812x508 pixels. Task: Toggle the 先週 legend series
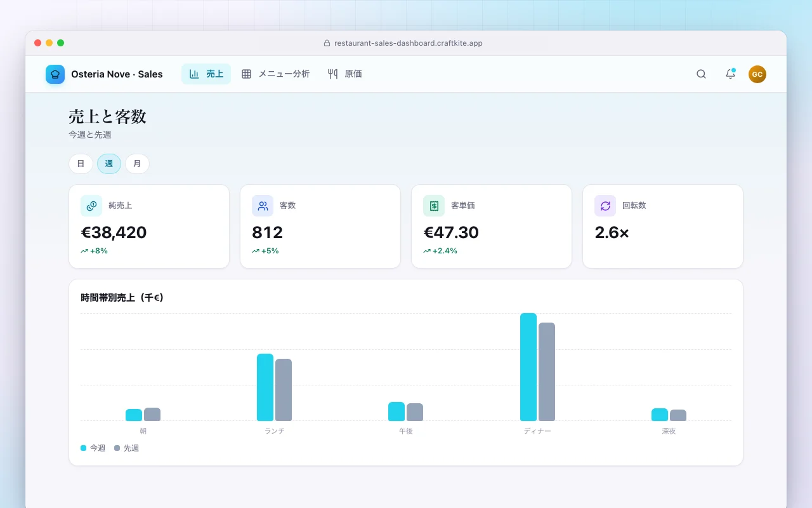coord(126,448)
